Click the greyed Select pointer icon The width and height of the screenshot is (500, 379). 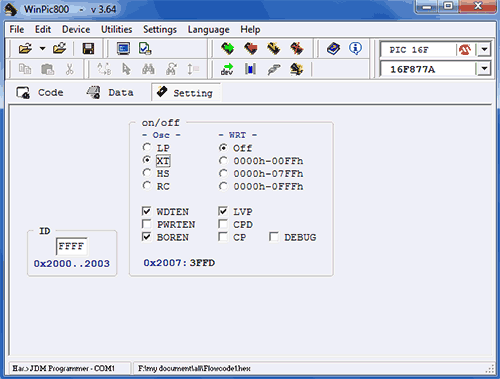[126, 69]
